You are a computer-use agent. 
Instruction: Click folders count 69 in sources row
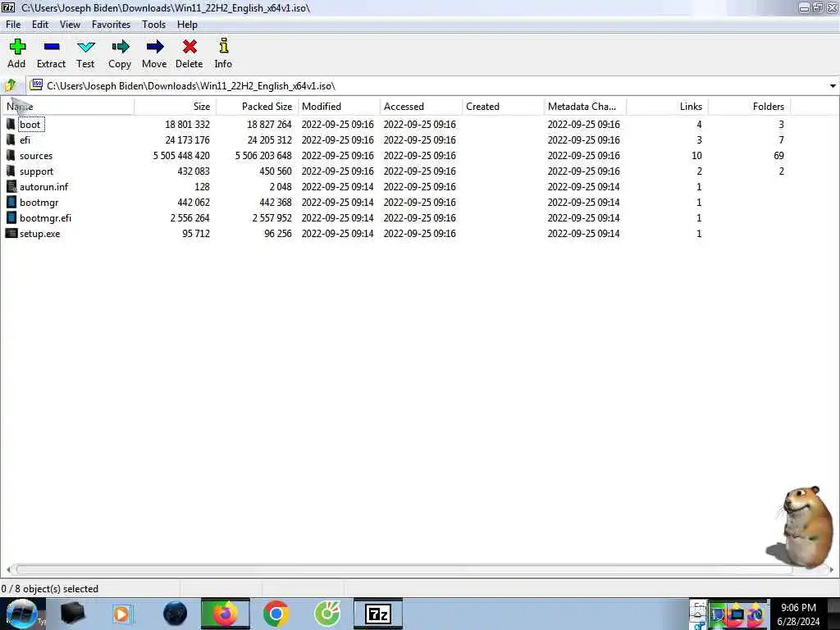(778, 156)
